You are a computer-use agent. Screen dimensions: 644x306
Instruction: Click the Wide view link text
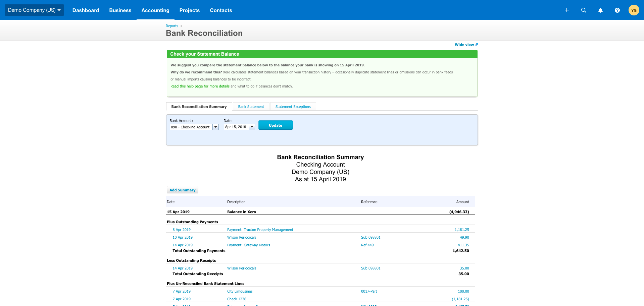tap(464, 45)
